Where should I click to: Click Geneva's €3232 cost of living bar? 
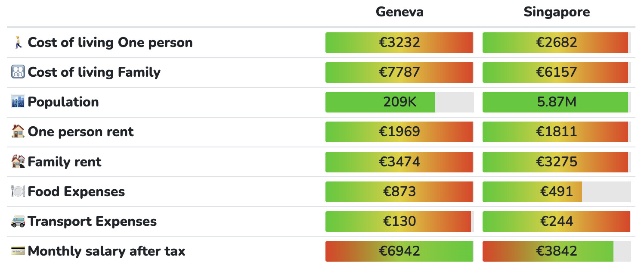pos(399,42)
